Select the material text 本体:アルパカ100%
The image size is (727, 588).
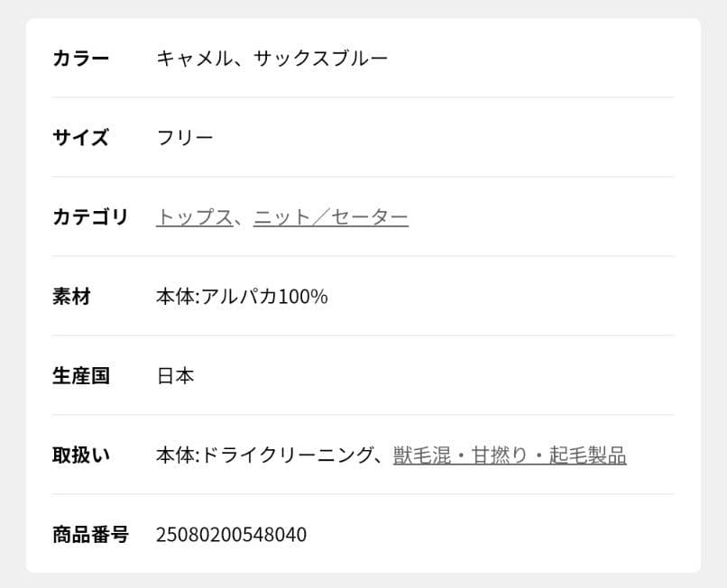[x=242, y=296]
